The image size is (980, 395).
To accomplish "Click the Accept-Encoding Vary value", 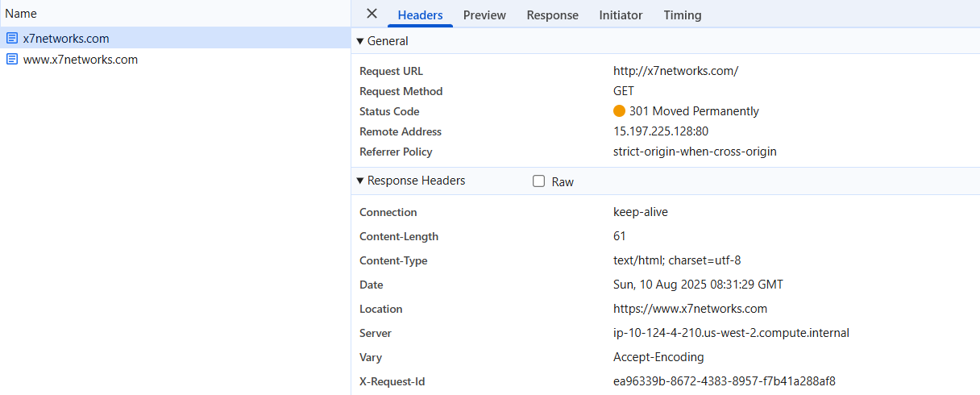I will tap(658, 357).
